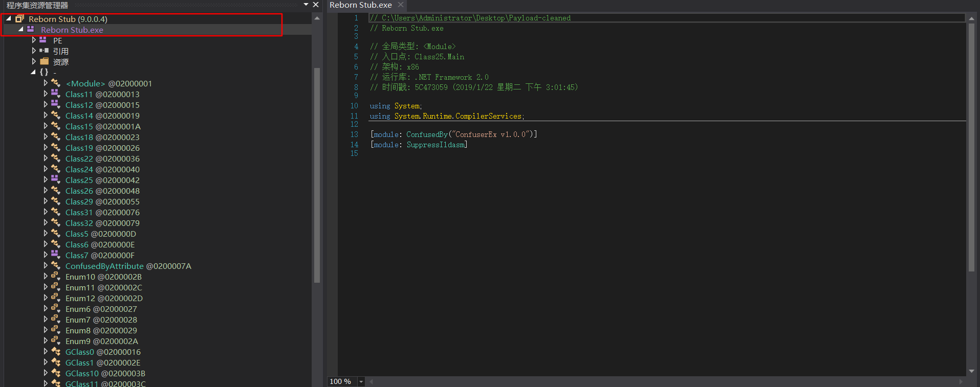Click the Reborn Stub assembly icon
Screen dimensions: 980x387
[x=19, y=19]
